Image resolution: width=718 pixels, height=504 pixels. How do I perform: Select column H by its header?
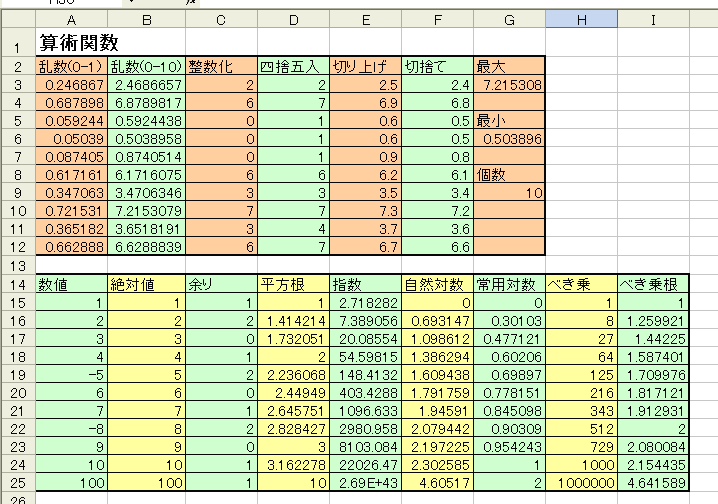point(582,20)
